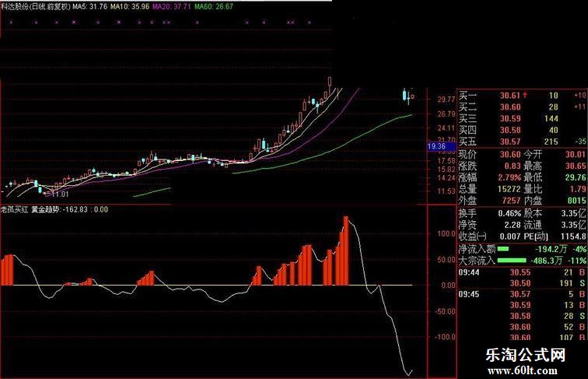
Task: Click the blue highlighted 19.36 price marker
Action: 442,146
